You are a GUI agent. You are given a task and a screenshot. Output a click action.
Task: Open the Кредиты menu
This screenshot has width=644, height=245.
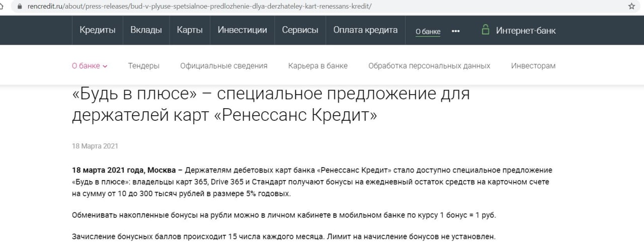pos(98,30)
